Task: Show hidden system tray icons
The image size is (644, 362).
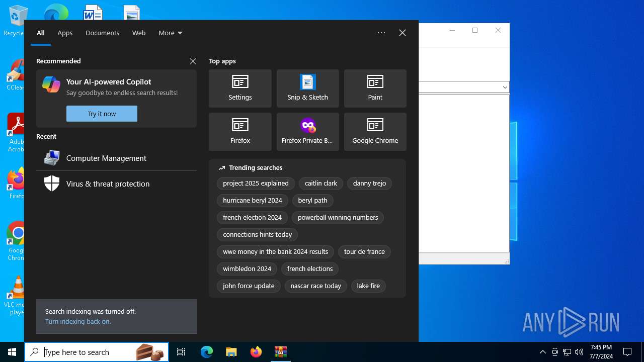Action: click(543, 352)
